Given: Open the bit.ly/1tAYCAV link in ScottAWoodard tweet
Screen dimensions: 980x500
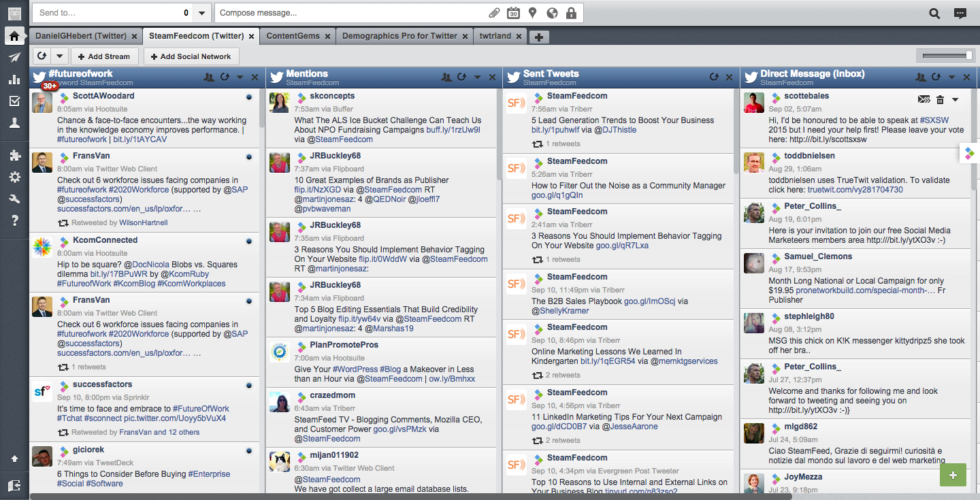Looking at the screenshot, I should click(x=140, y=139).
